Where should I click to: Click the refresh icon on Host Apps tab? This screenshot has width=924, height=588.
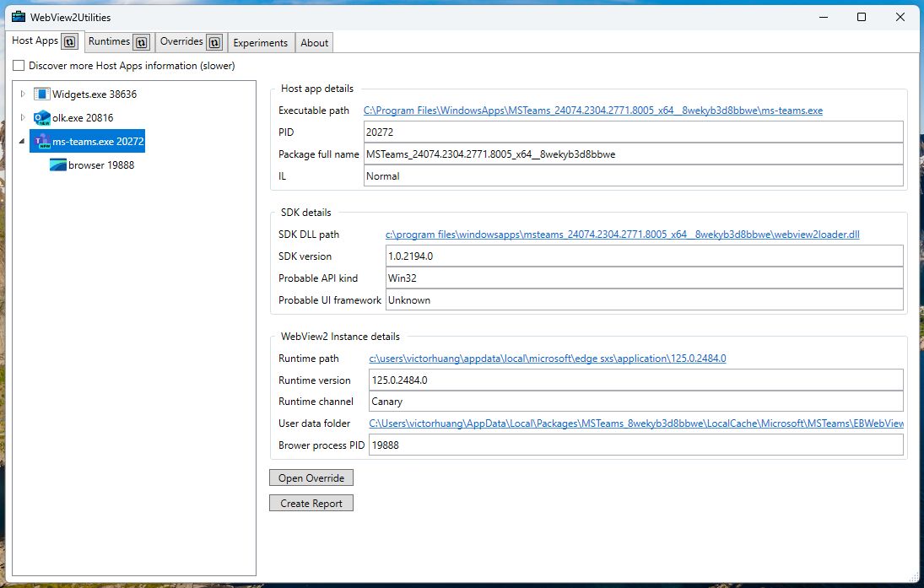click(x=69, y=42)
